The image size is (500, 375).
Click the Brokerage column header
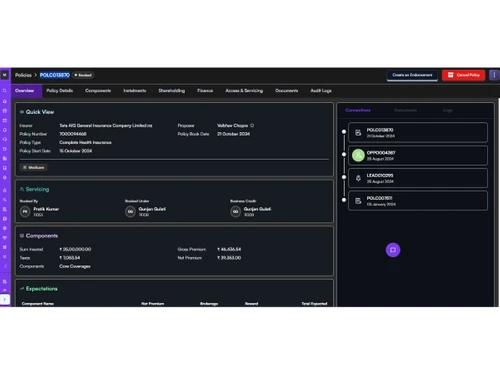(209, 304)
